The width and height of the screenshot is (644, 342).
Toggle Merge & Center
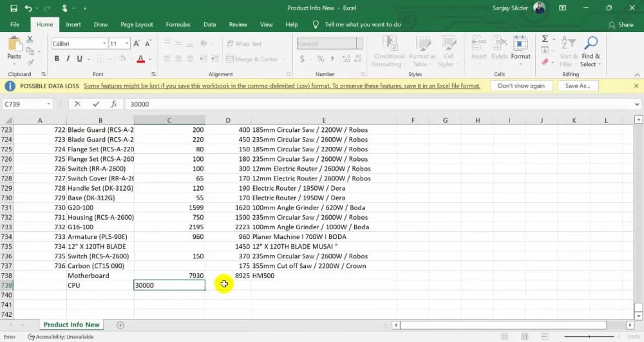(252, 59)
